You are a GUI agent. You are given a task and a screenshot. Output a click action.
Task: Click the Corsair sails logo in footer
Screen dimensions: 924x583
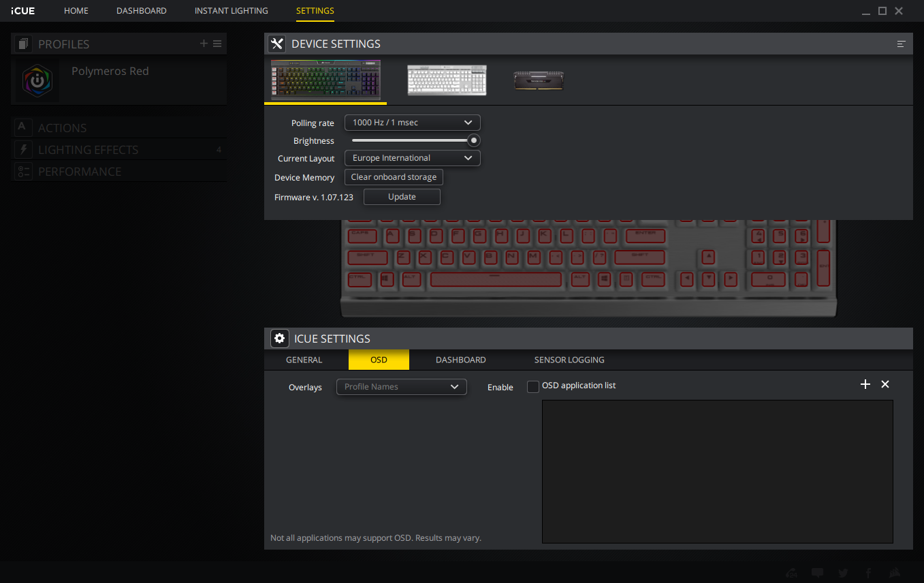click(895, 573)
